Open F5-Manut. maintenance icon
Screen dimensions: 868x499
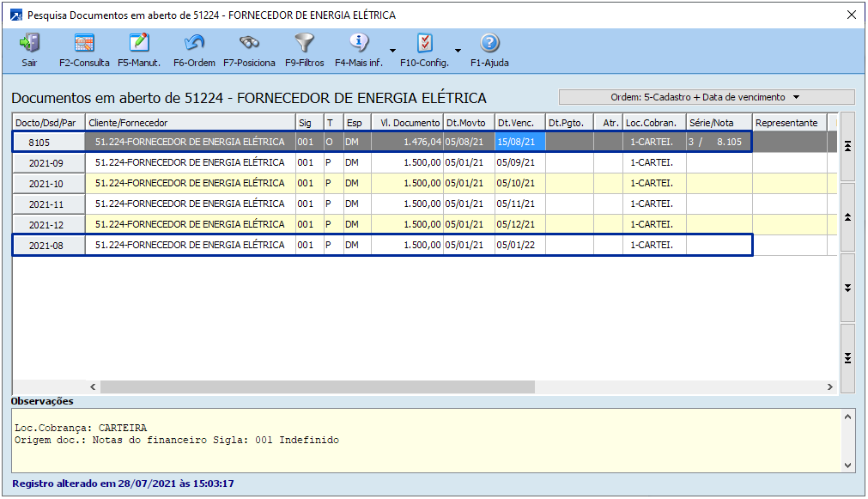click(139, 43)
